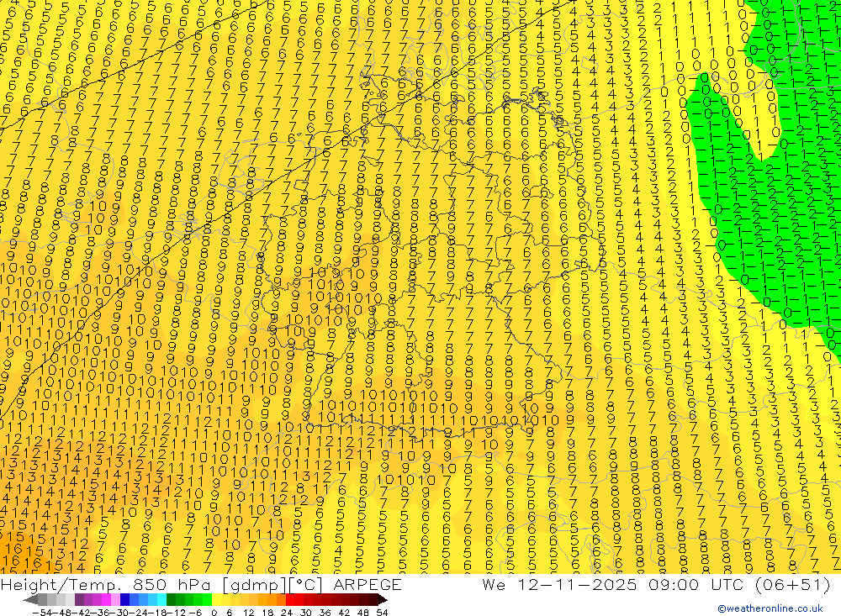
Task: Click the '-30' legend tick label
Action: (x=120, y=613)
